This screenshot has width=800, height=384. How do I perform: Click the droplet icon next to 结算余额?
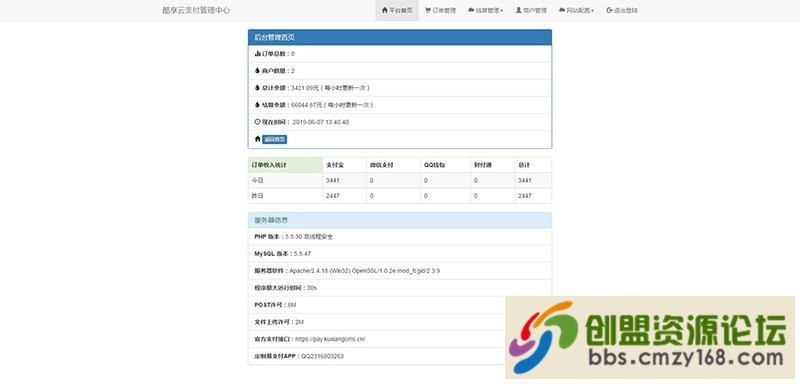click(258, 105)
